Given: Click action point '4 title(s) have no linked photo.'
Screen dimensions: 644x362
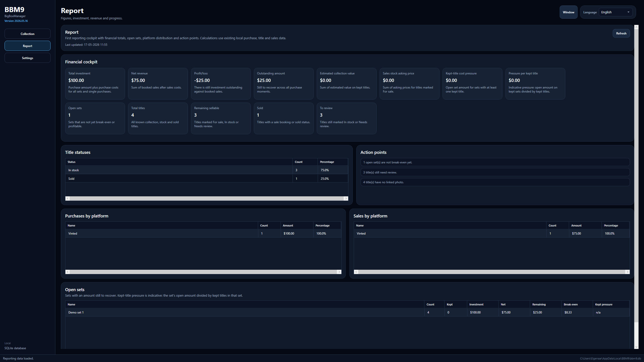Looking at the screenshot, I should click(495, 182).
